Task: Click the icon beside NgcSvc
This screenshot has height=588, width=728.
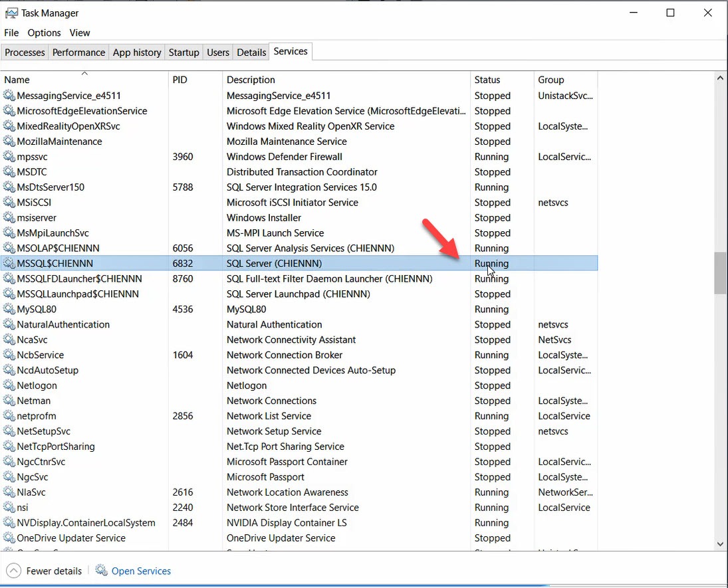Action: 9,476
